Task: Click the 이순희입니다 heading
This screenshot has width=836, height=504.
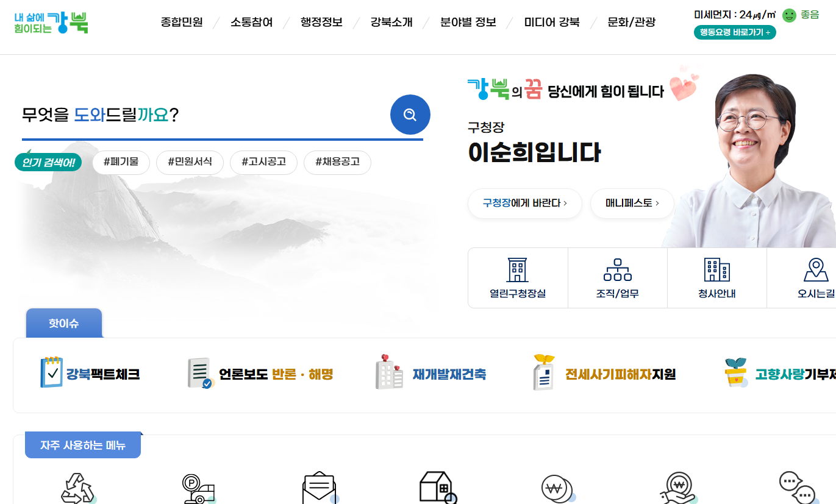Action: coord(534,152)
